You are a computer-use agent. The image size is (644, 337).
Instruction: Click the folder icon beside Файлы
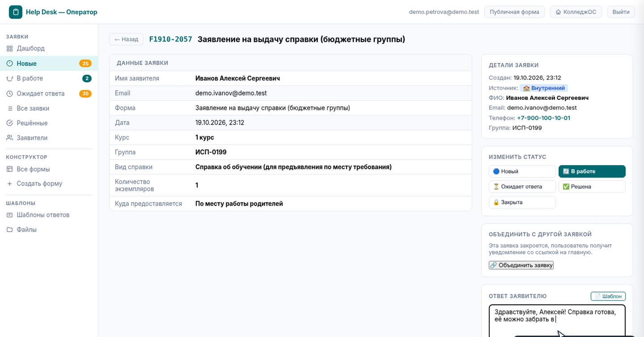[9, 230]
